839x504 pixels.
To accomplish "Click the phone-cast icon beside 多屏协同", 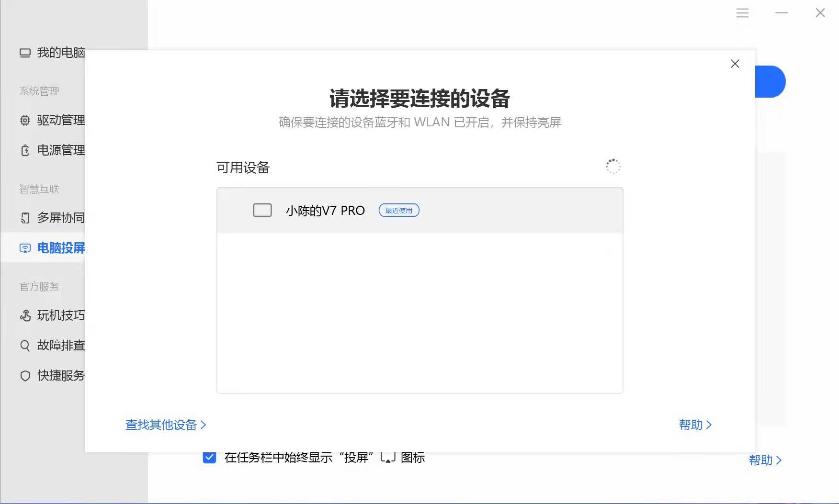I will (25, 218).
